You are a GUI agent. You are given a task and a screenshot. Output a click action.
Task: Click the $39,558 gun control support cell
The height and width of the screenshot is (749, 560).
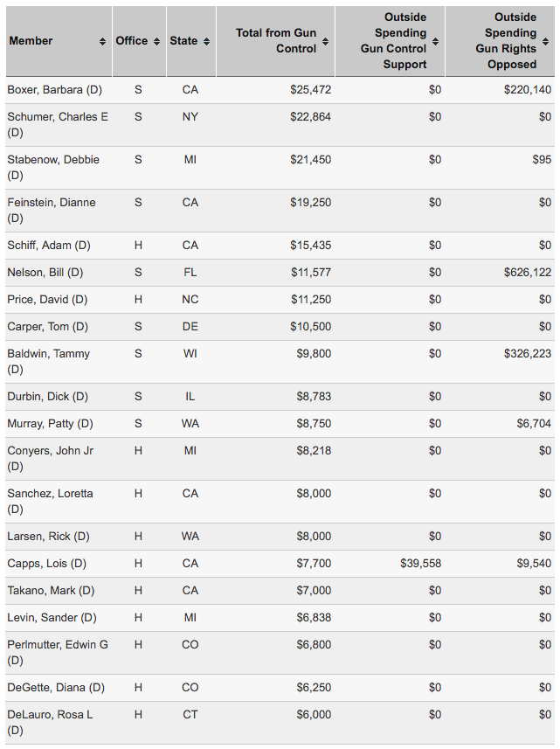[x=420, y=563]
